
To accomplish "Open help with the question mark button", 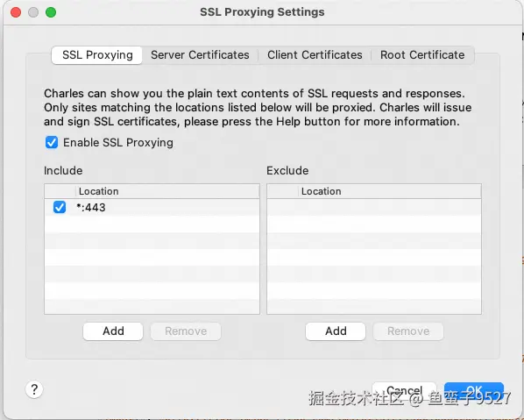I will tap(34, 389).
